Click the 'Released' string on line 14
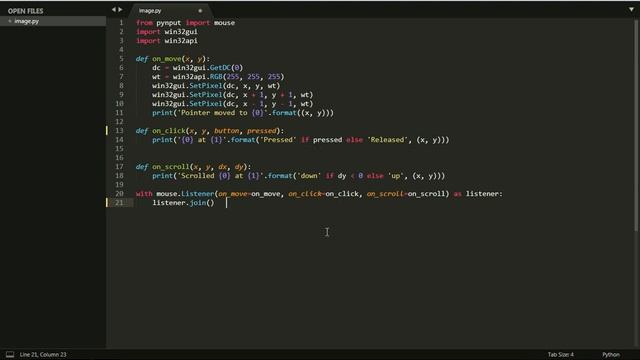This screenshot has width=640, height=360. pyautogui.click(x=387, y=140)
